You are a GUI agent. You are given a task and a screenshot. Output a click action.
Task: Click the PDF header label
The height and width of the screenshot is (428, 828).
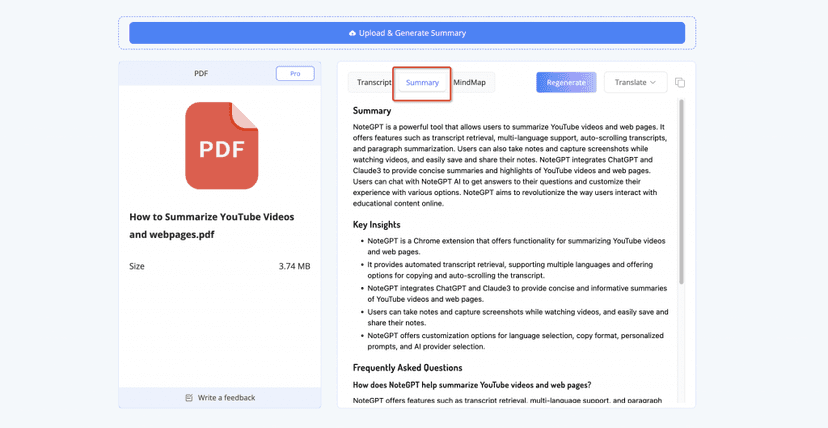(x=201, y=73)
